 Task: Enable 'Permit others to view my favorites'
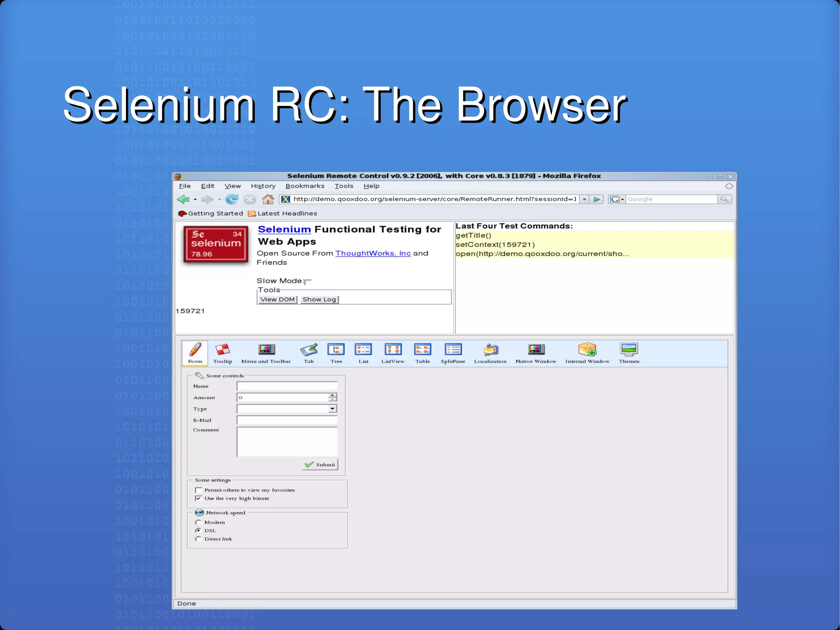click(199, 490)
